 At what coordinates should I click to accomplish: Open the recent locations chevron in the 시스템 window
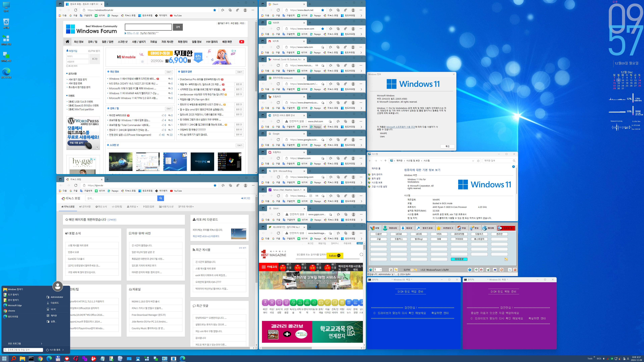pos(381,161)
